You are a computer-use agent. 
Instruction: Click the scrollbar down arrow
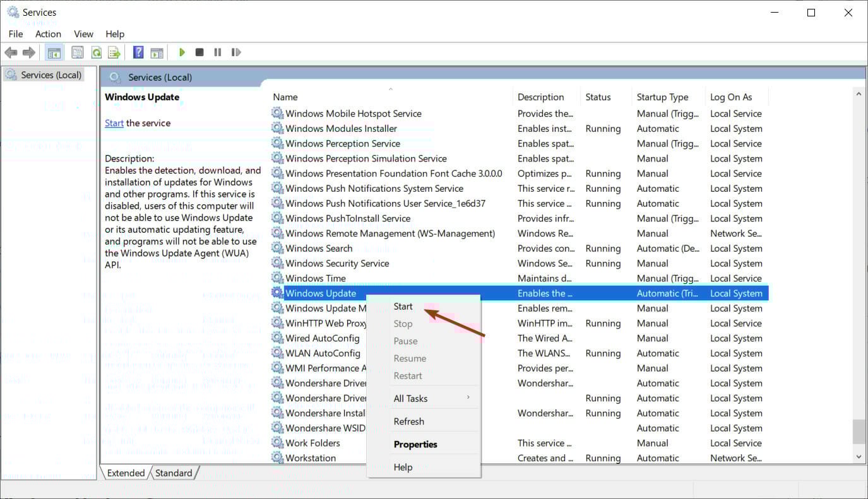coord(859,456)
